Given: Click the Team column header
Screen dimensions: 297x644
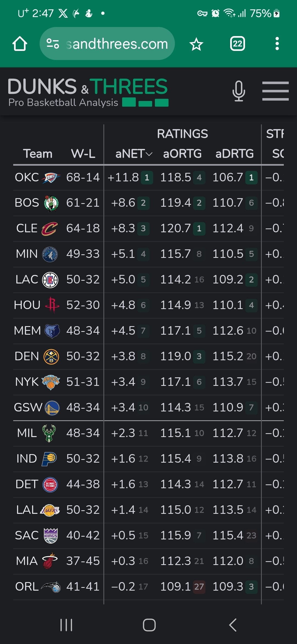Looking at the screenshot, I should pos(38,154).
